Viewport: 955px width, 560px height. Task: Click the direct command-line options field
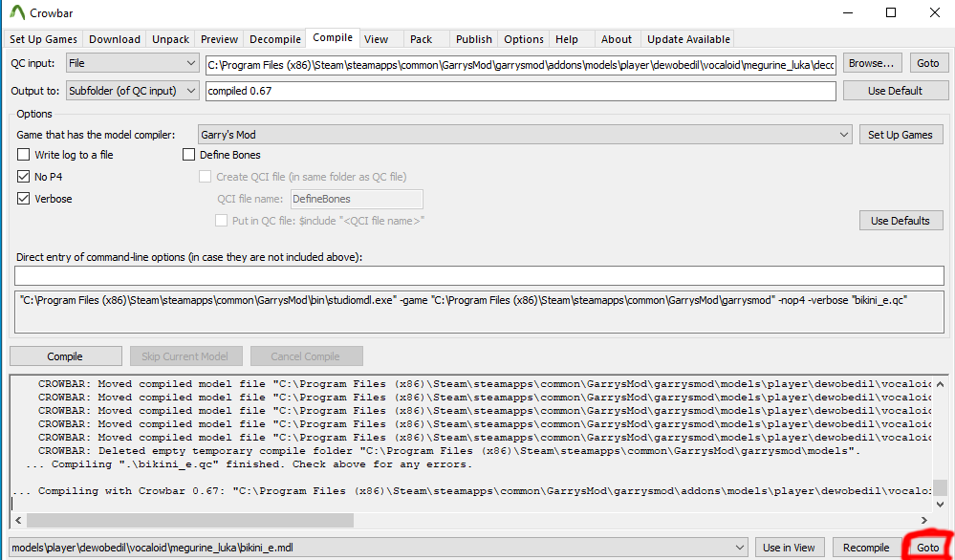479,276
